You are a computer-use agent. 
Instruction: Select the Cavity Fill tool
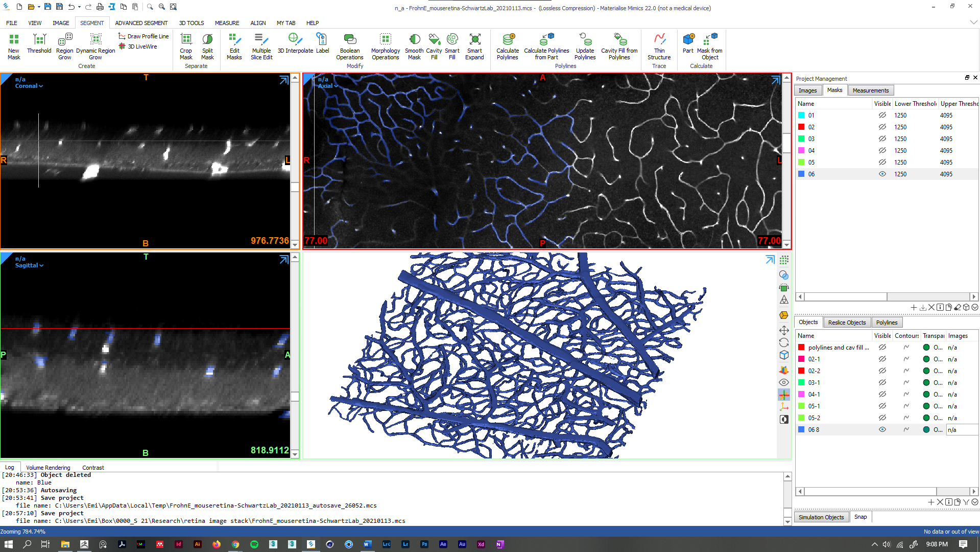[x=434, y=47]
